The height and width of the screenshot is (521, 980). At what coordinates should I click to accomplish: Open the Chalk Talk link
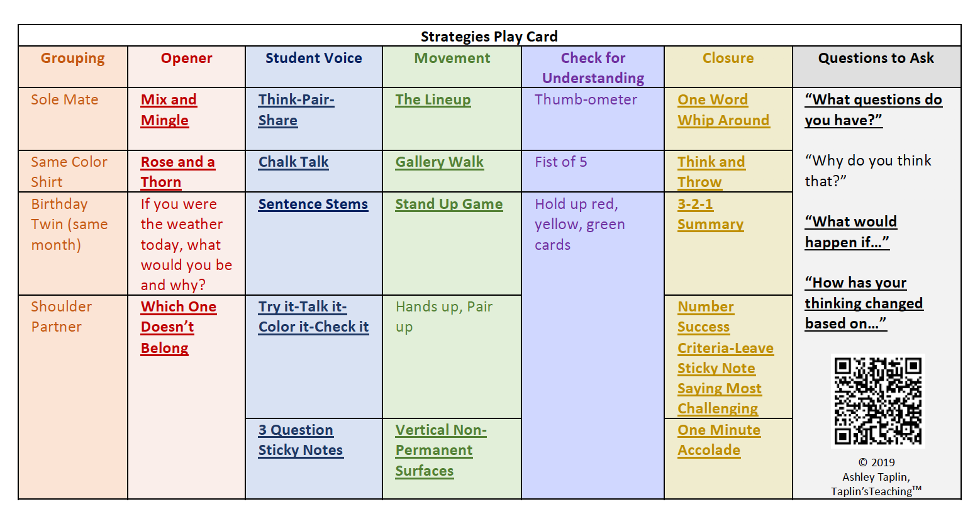click(293, 162)
